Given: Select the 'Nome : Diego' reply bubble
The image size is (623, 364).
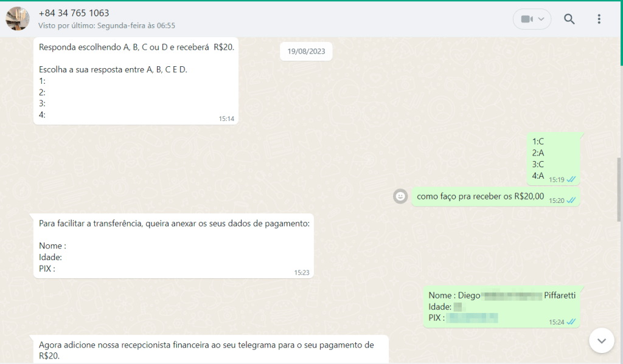Looking at the screenshot, I should tap(501, 306).
